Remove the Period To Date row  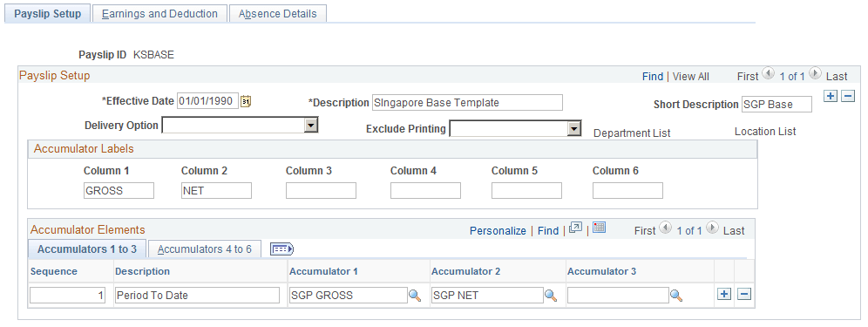pos(744,295)
